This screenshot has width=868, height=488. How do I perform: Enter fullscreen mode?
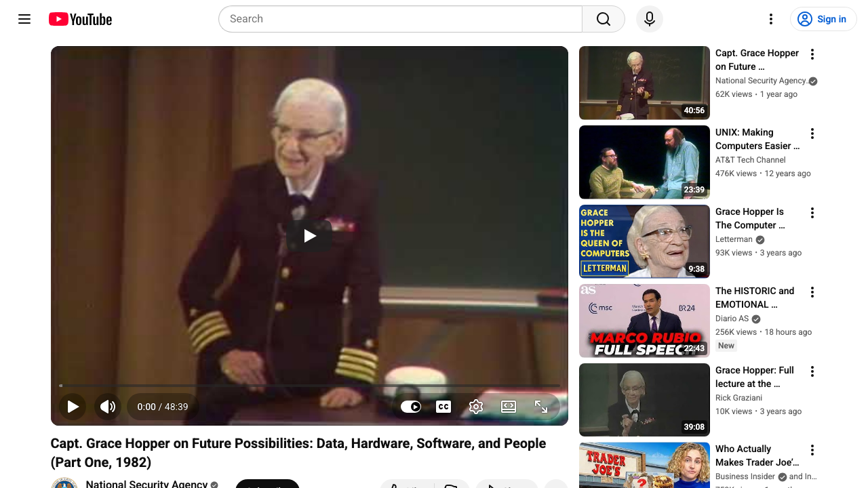pos(541,407)
